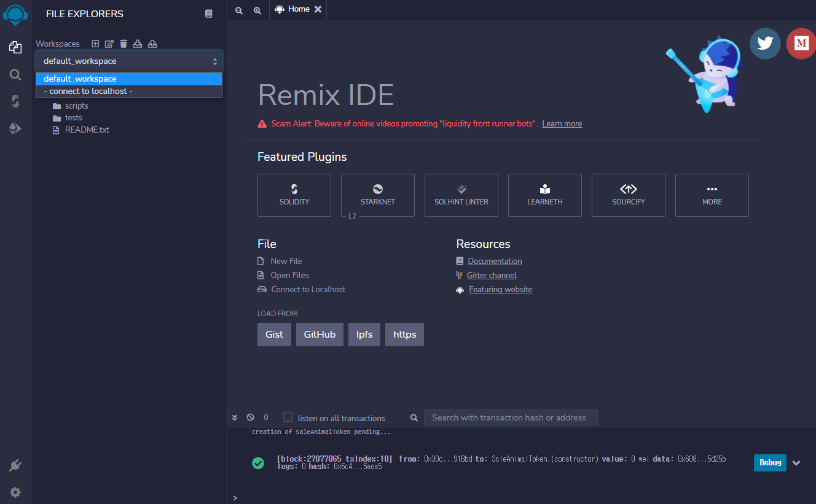Click the terminal prompt input line

pos(522,498)
